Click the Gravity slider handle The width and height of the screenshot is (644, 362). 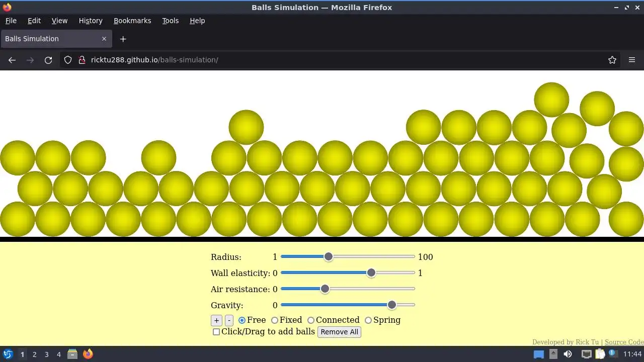[392, 305]
